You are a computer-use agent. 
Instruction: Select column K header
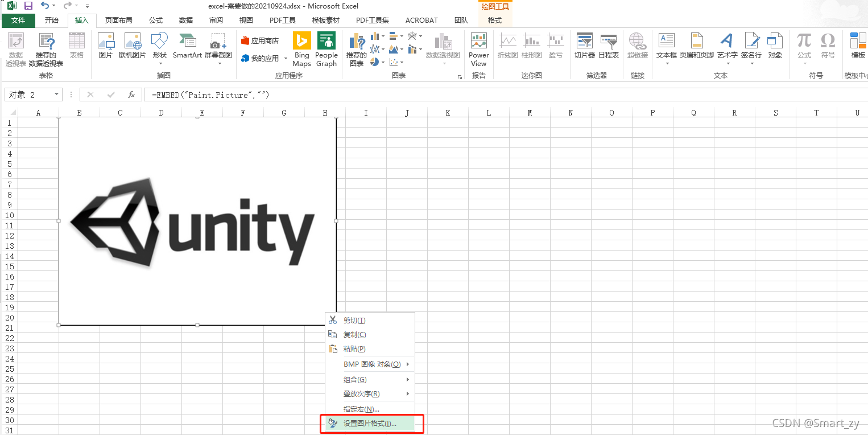click(448, 113)
